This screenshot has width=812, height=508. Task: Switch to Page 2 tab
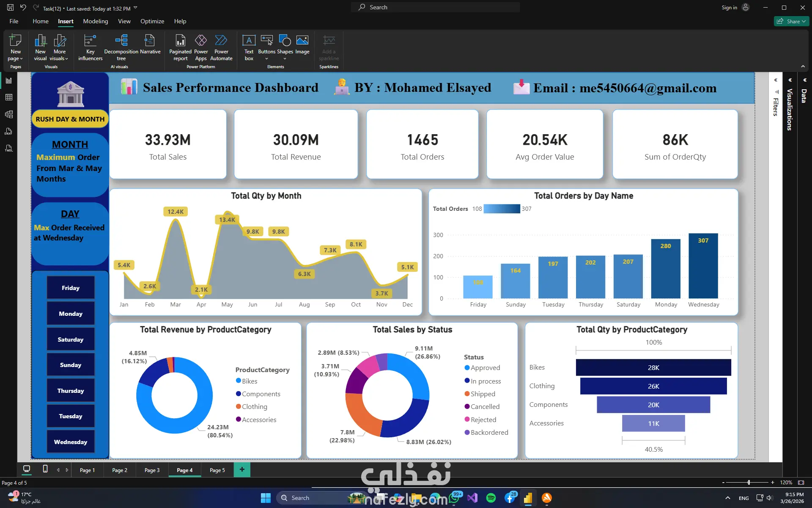120,470
